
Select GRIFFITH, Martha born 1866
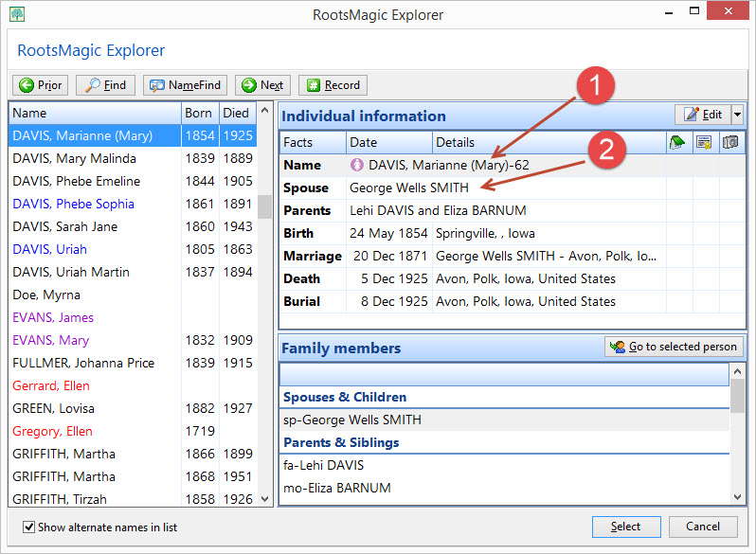[133, 454]
